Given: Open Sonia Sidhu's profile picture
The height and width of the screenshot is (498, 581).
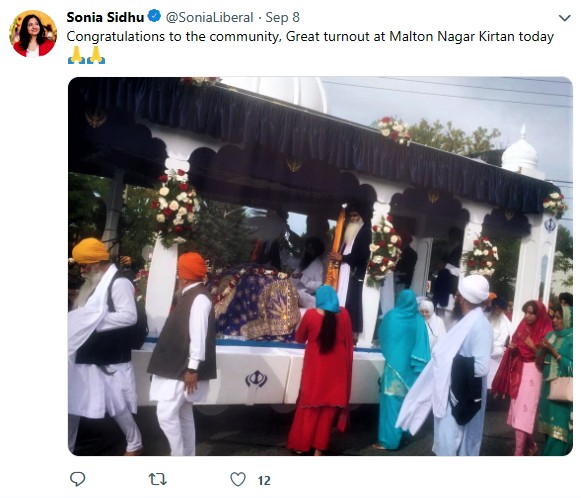Looking at the screenshot, I should click(33, 33).
